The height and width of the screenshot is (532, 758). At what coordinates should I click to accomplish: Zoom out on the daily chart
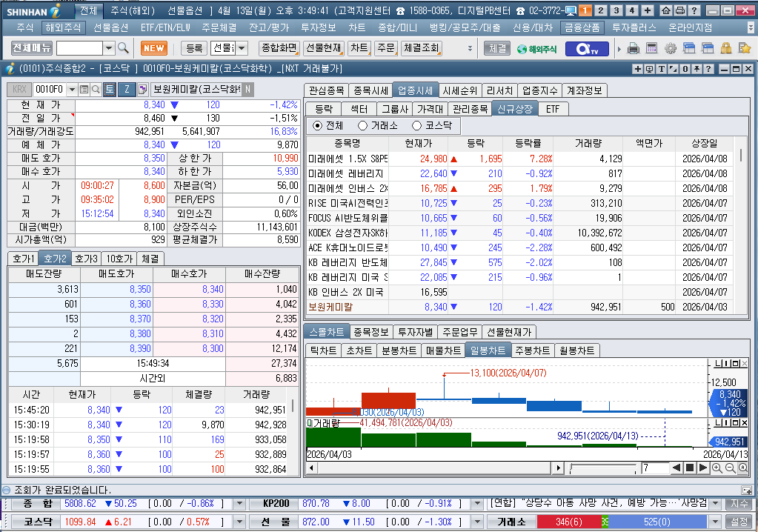[730, 468]
